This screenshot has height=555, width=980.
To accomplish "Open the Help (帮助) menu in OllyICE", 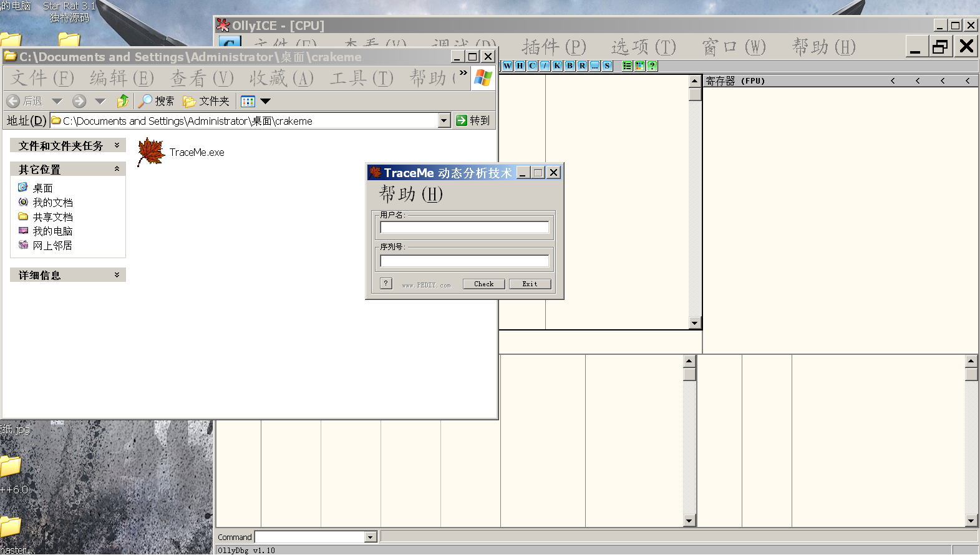I will point(824,47).
